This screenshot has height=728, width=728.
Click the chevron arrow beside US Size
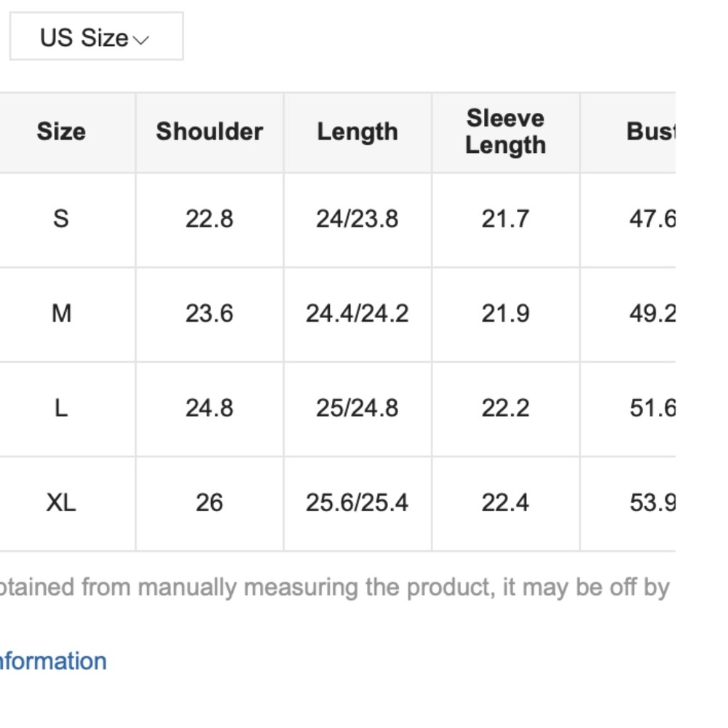[141, 40]
